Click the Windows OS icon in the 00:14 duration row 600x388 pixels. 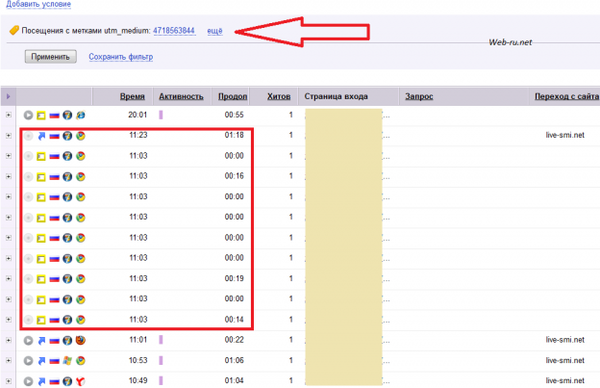coord(67,320)
